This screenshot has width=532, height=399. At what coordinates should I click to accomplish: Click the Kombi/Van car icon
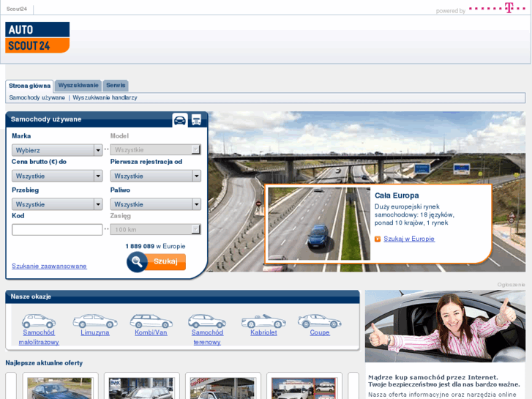[x=151, y=321]
